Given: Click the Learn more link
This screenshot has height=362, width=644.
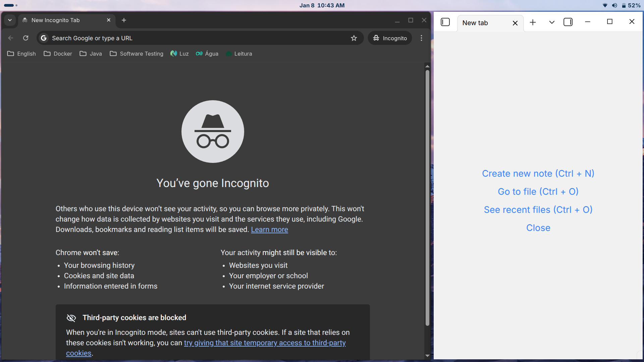Looking at the screenshot, I should [x=269, y=230].
